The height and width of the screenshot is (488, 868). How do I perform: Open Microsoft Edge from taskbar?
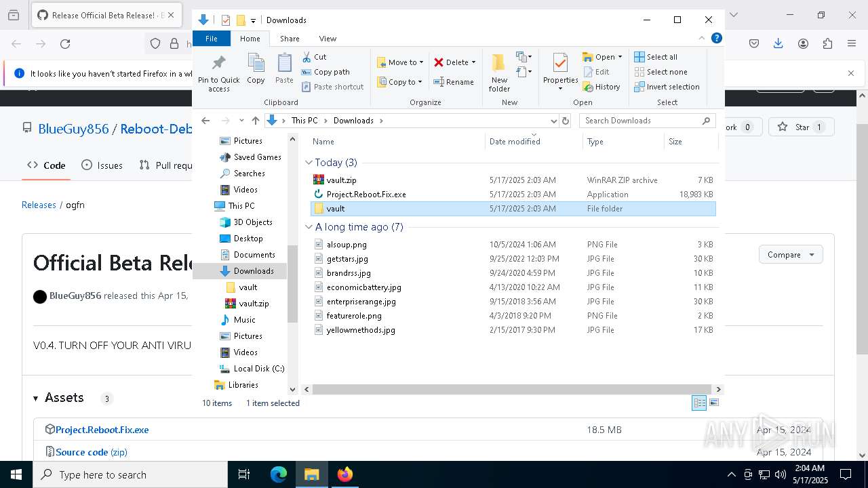[x=279, y=474]
